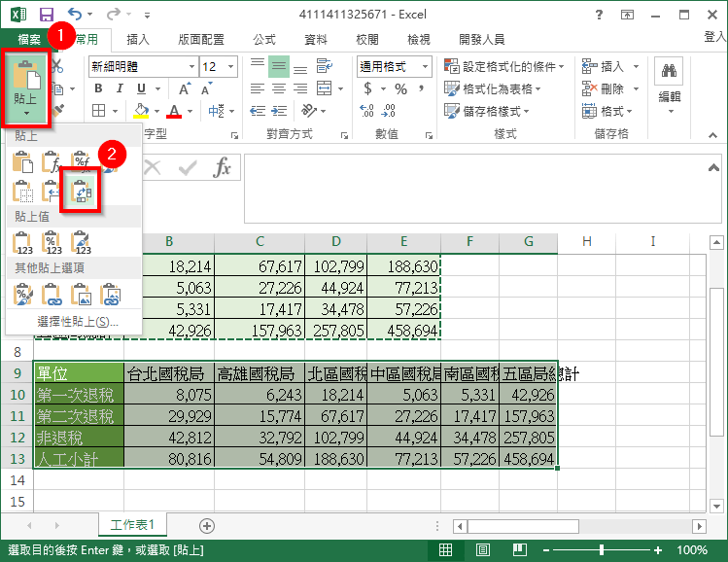
Task: Decrease decimal places
Action: click(x=389, y=111)
